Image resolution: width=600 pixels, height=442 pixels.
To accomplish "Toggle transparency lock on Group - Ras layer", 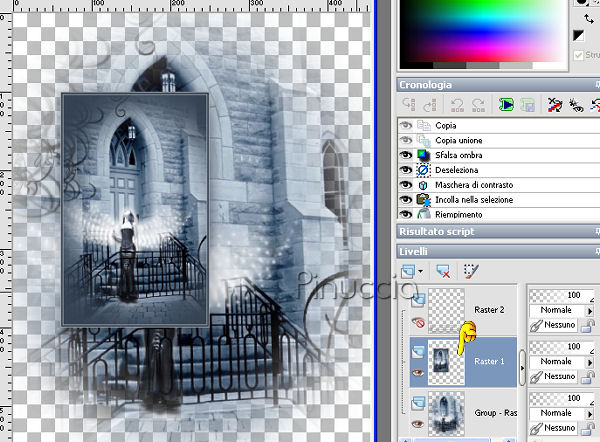I will pyautogui.click(x=587, y=429).
